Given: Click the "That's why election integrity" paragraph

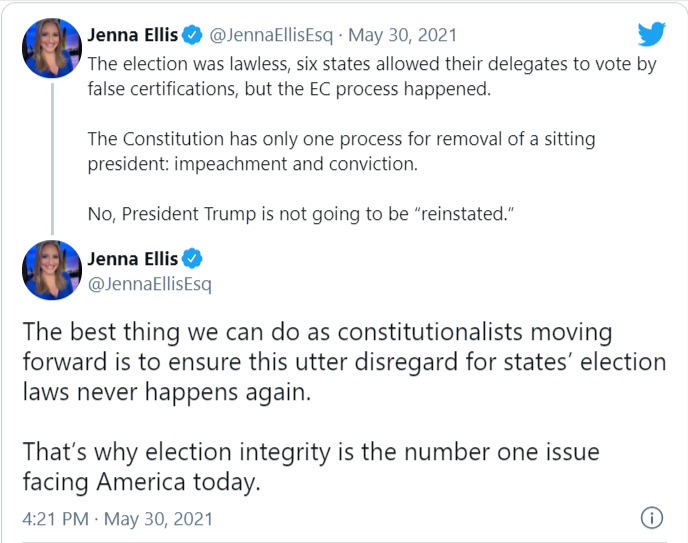Looking at the screenshot, I should point(310,465).
